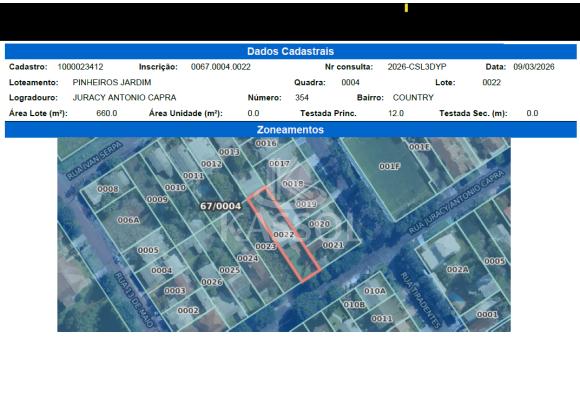The height and width of the screenshot is (400, 580).
Task: Click lot 0022 label on map
Action: click(x=284, y=235)
